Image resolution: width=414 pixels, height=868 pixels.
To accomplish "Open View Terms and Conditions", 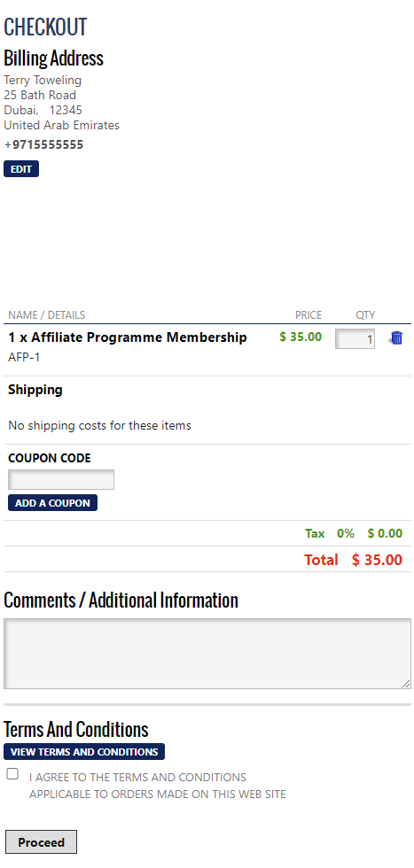I will pyautogui.click(x=84, y=752).
